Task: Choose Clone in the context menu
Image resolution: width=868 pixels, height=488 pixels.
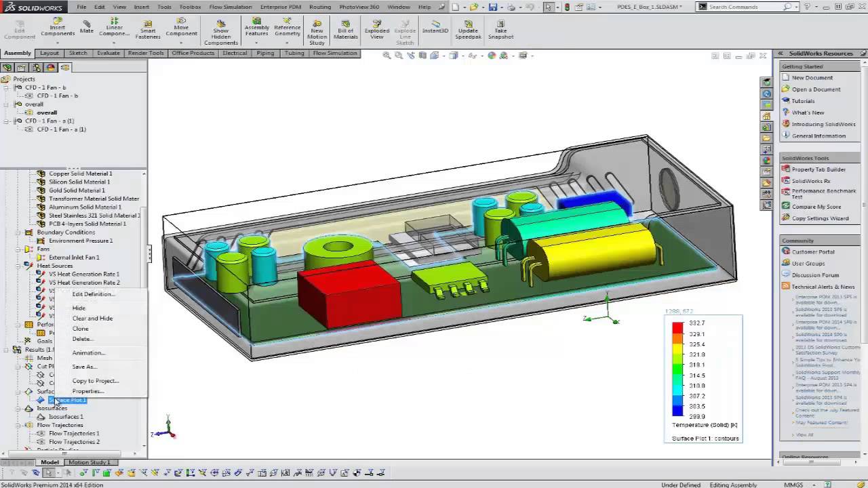Action: [x=81, y=329]
